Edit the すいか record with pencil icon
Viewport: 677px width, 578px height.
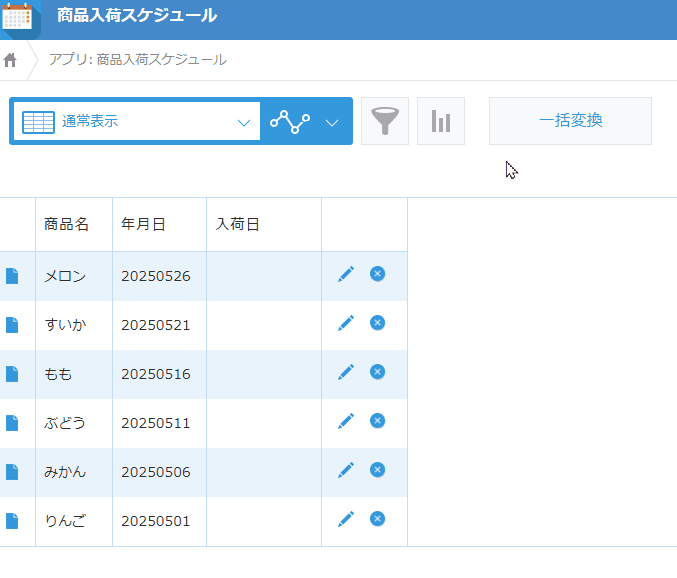tap(346, 323)
